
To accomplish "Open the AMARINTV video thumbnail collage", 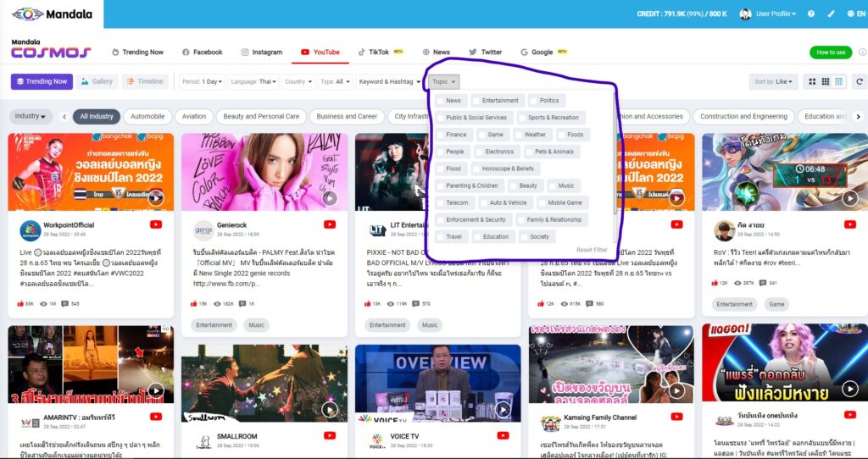I will [x=90, y=364].
